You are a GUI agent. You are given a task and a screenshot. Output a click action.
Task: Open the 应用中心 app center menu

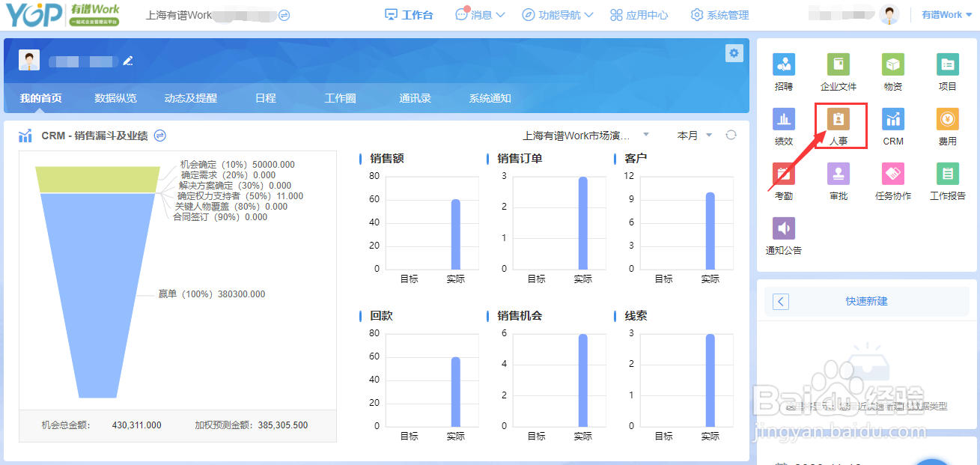[x=639, y=15]
